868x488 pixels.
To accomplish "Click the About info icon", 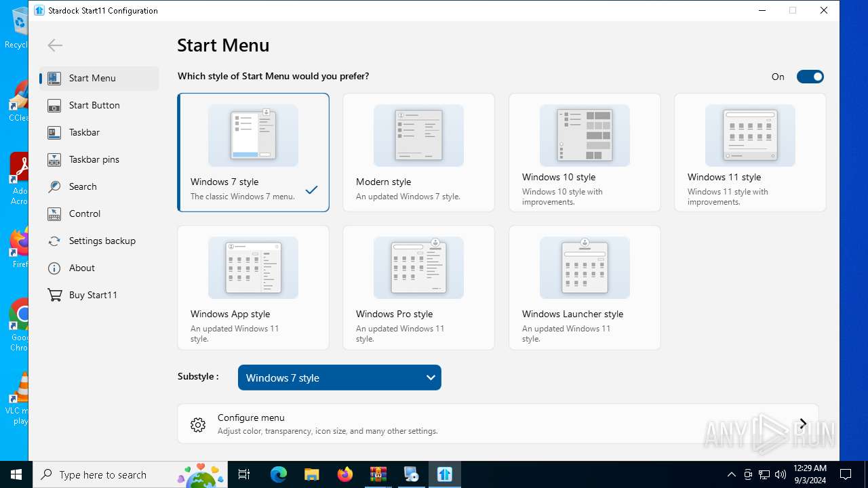I will [x=54, y=268].
